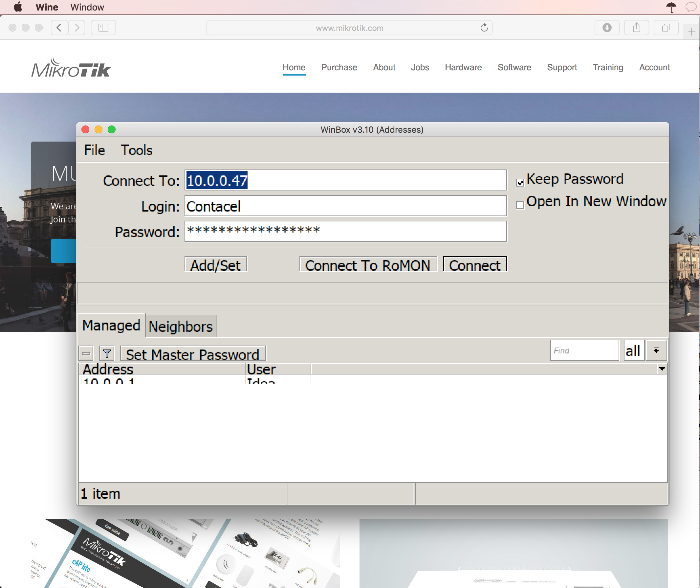The width and height of the screenshot is (700, 588).
Task: Show Safari sidebar panel
Action: point(103,28)
